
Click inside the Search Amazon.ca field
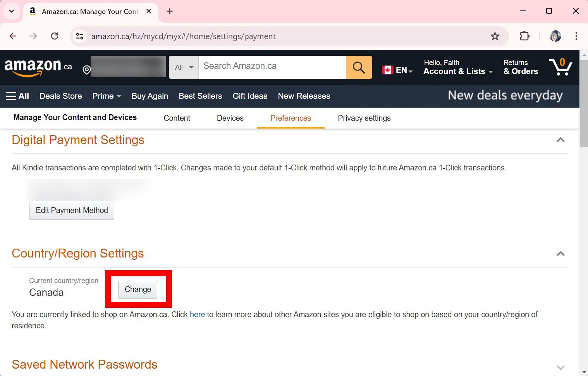(x=271, y=67)
